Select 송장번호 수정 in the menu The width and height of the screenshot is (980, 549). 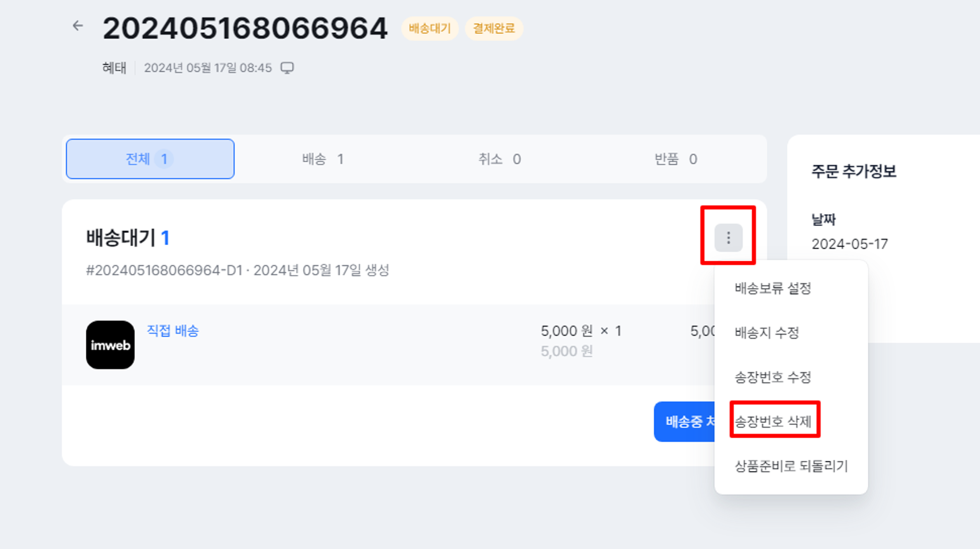pos(773,377)
